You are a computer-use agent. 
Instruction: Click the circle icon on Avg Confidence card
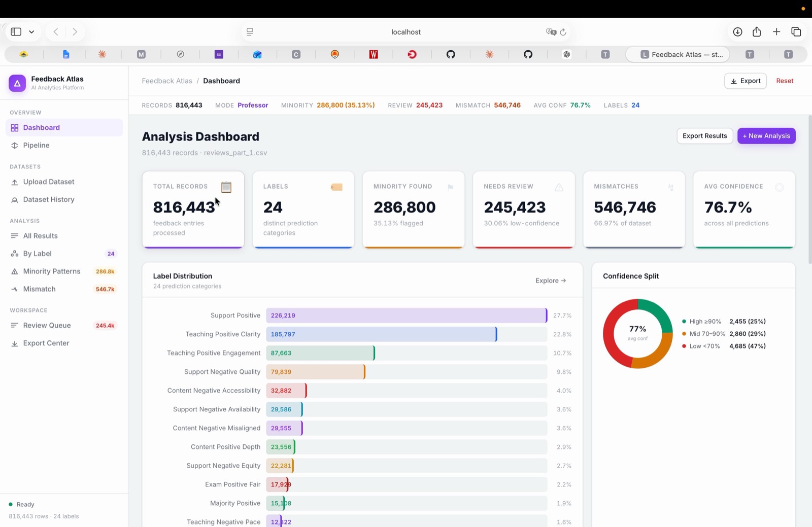[x=780, y=187]
